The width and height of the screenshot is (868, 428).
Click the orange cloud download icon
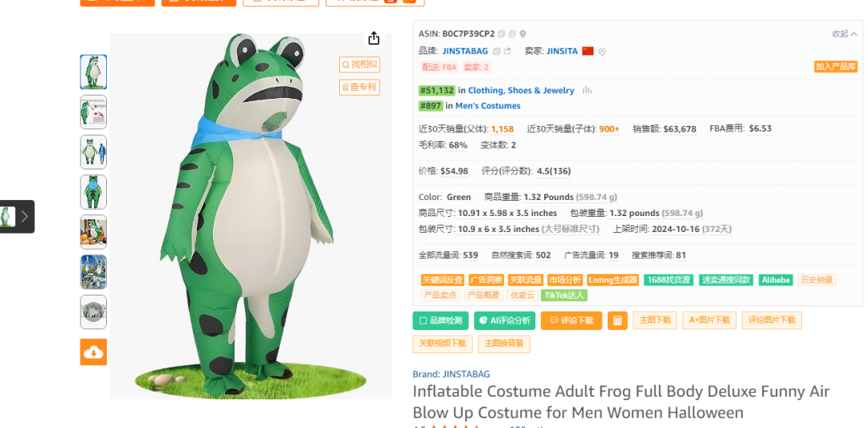[93, 352]
